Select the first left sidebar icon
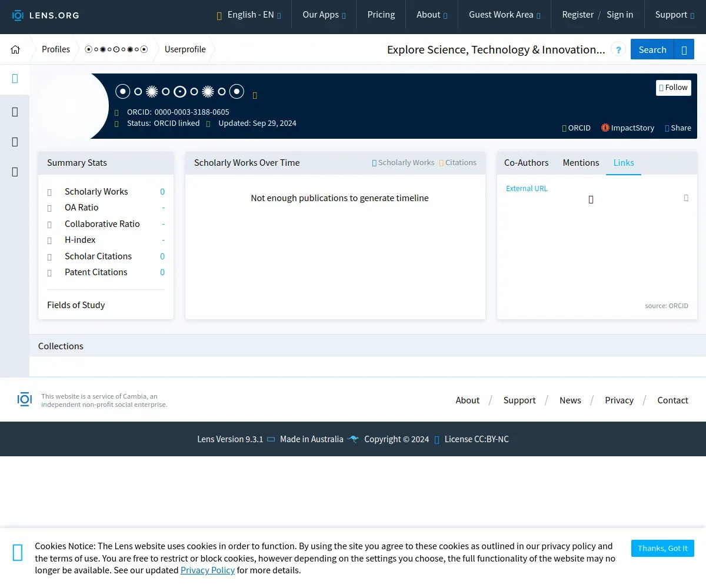The image size is (706, 588). 15,79
